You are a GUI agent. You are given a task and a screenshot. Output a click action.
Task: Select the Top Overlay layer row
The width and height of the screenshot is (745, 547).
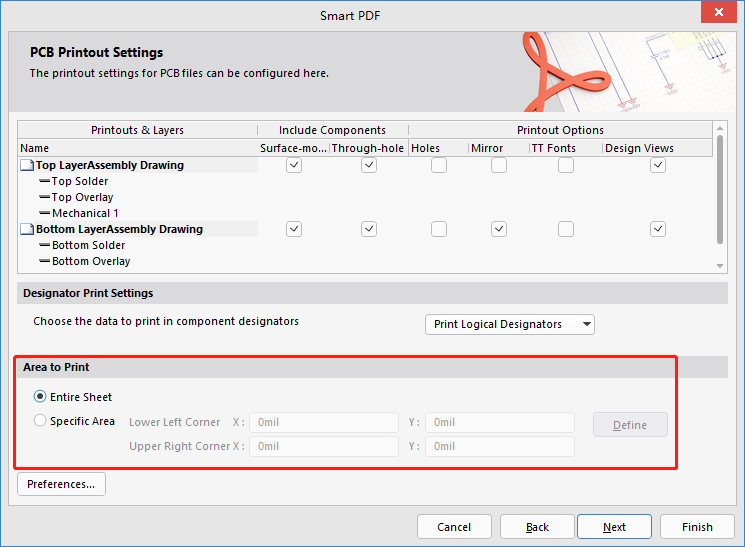click(82, 198)
